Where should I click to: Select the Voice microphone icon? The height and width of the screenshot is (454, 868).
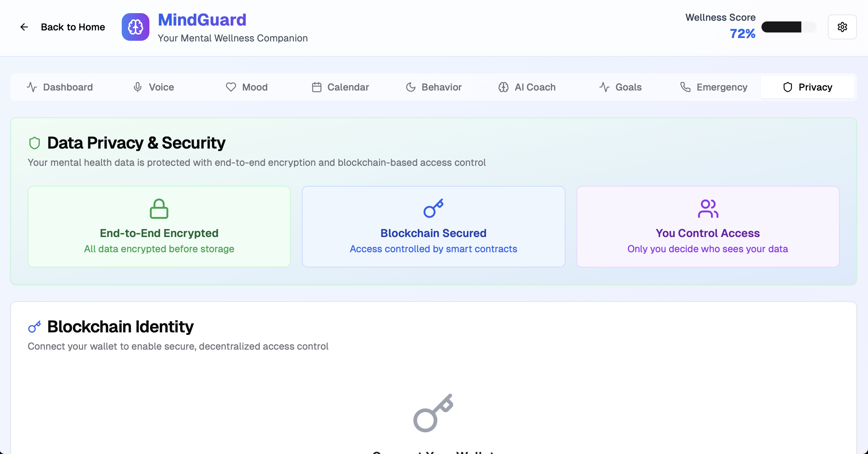click(138, 87)
